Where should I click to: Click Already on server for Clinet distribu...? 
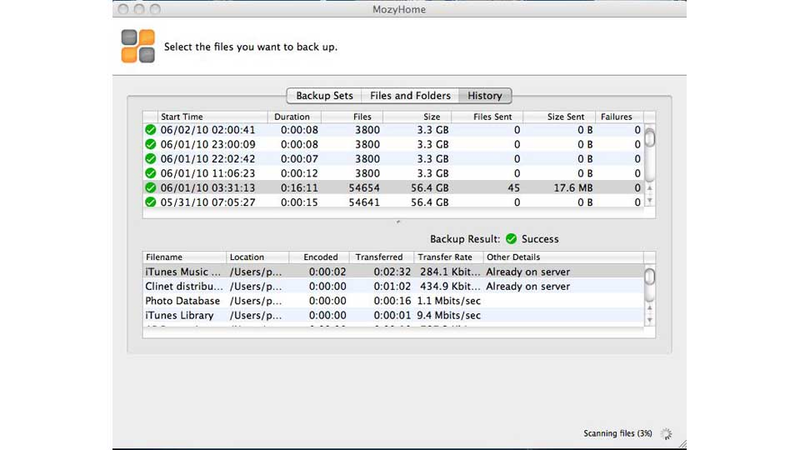(528, 286)
